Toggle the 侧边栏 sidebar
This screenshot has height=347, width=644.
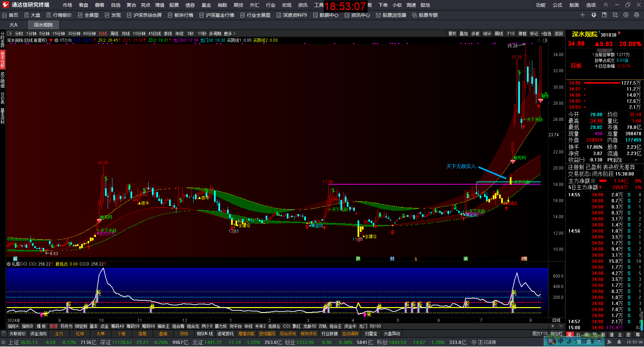coord(557,334)
